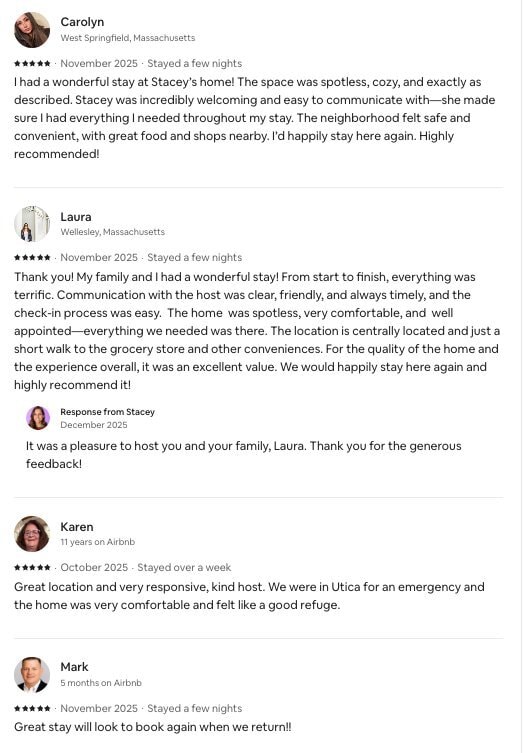Click Karen's five-star rating icons
This screenshot has height=753, width=523.
tap(32, 567)
